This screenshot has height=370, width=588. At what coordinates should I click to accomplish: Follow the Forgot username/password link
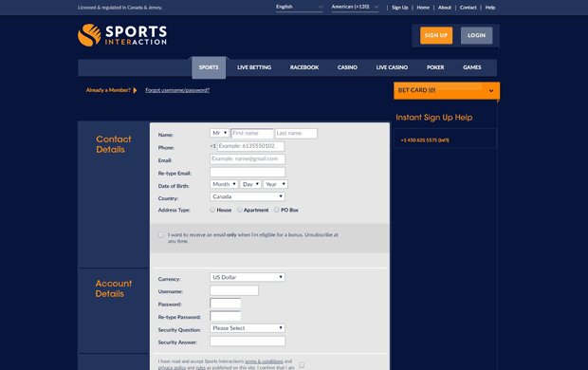177,90
